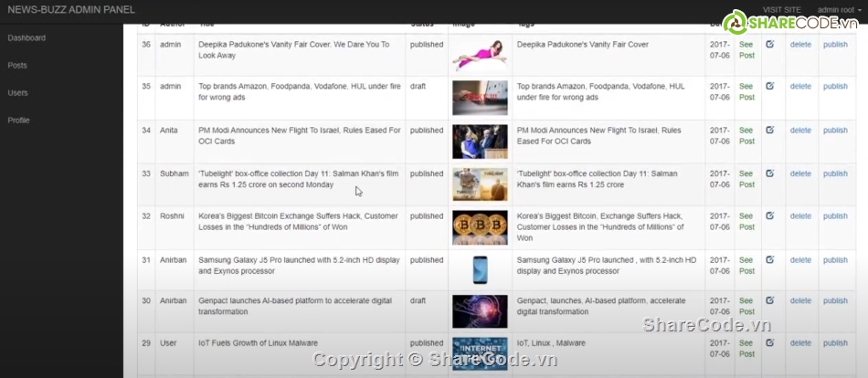Screen dimensions: 868x378
Task: Click author name Anita
Action: coord(169,130)
